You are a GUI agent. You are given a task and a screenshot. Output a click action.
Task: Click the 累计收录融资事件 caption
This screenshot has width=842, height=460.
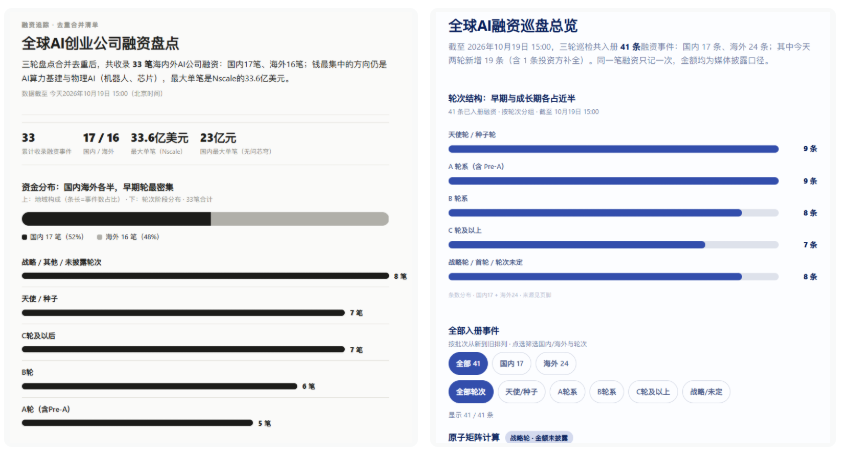click(46, 151)
